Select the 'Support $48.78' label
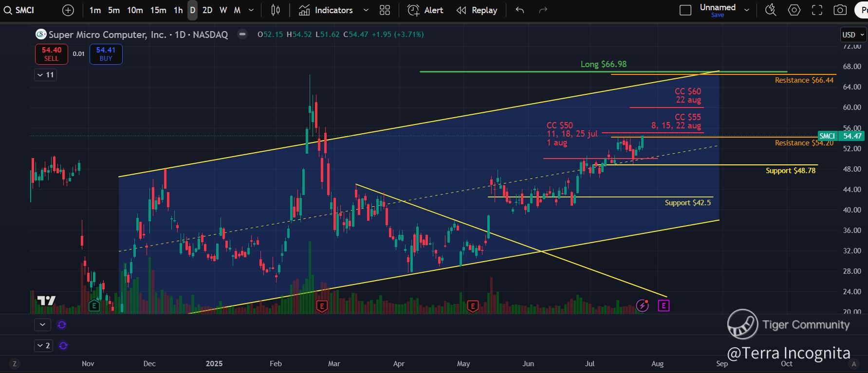The height and width of the screenshot is (373, 868). [791, 171]
